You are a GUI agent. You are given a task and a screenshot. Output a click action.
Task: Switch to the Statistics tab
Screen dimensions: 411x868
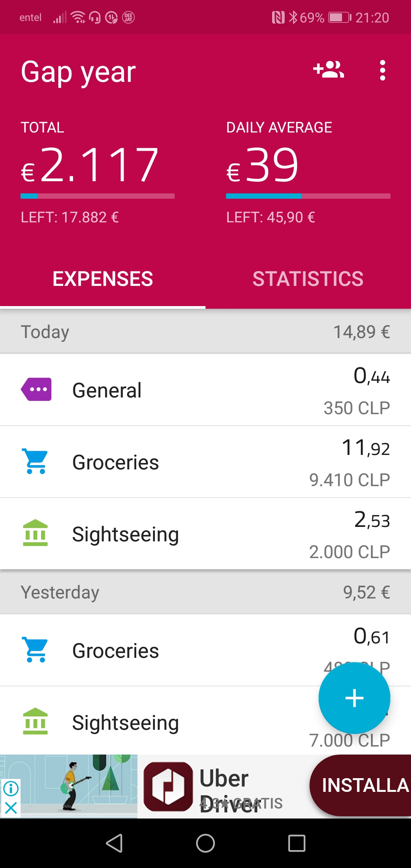tap(308, 279)
